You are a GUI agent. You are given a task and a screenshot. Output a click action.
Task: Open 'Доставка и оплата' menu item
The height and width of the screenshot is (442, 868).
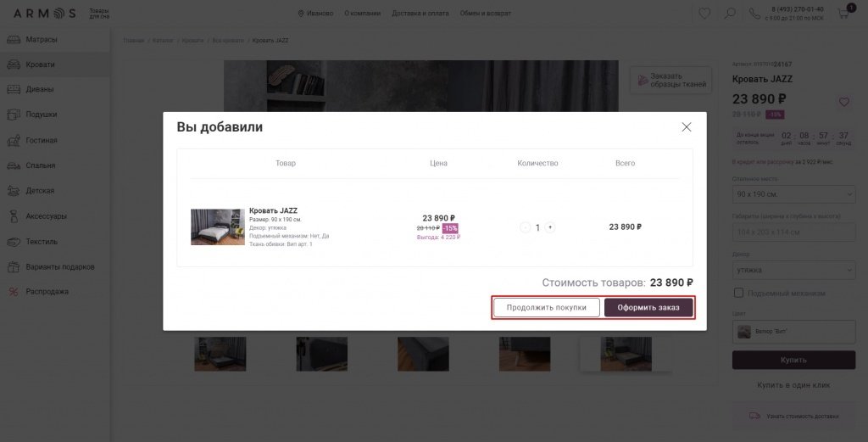[x=420, y=14]
